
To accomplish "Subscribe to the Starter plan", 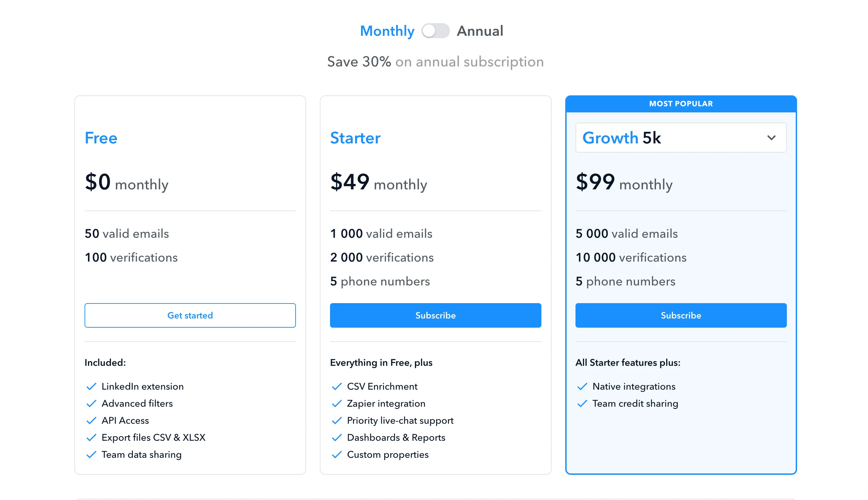I will click(x=435, y=315).
